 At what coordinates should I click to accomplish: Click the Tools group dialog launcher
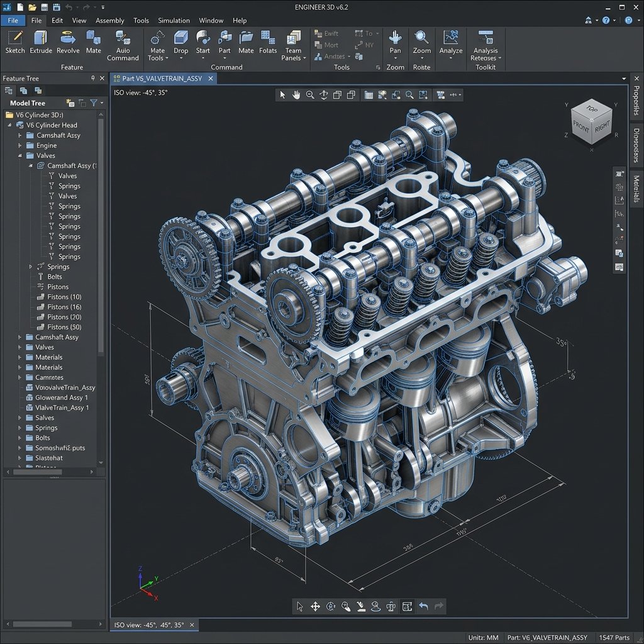[378, 67]
